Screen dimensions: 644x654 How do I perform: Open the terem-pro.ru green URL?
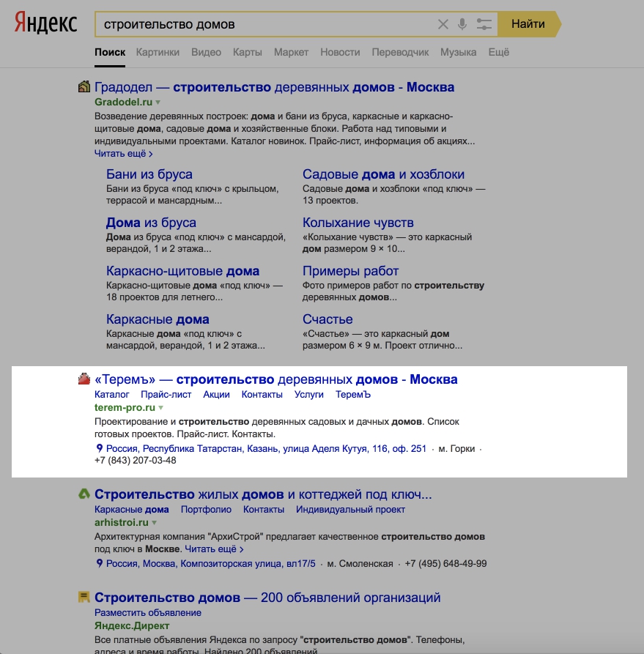click(x=125, y=407)
